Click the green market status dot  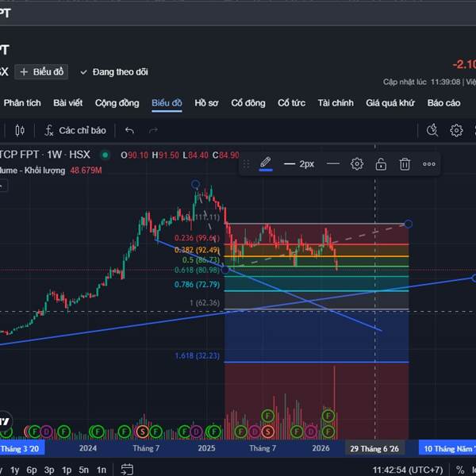point(105,155)
